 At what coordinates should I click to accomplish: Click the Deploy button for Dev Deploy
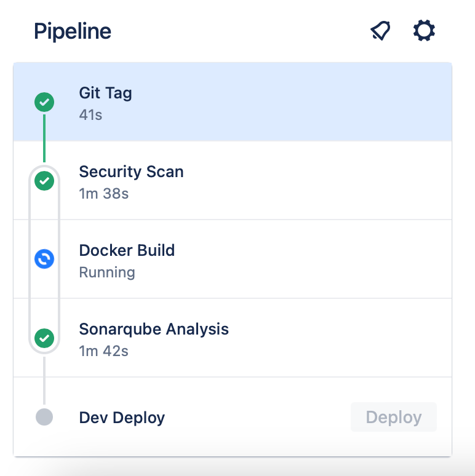394,417
